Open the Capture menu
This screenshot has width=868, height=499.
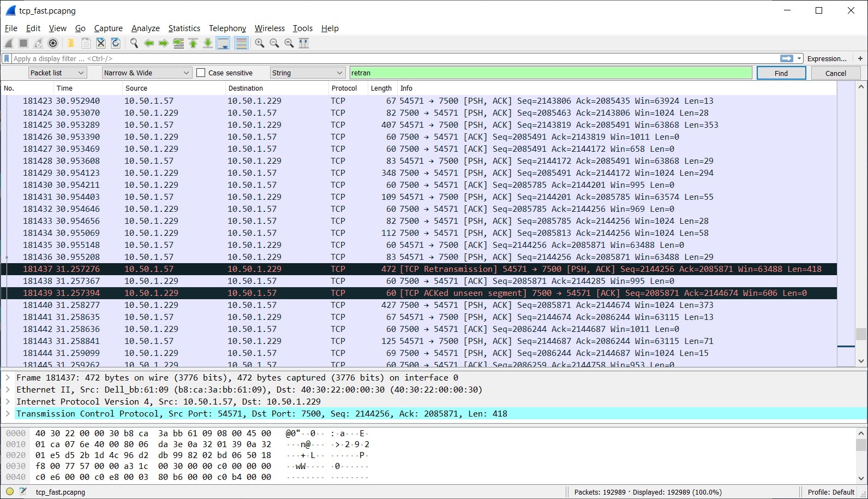pos(109,28)
